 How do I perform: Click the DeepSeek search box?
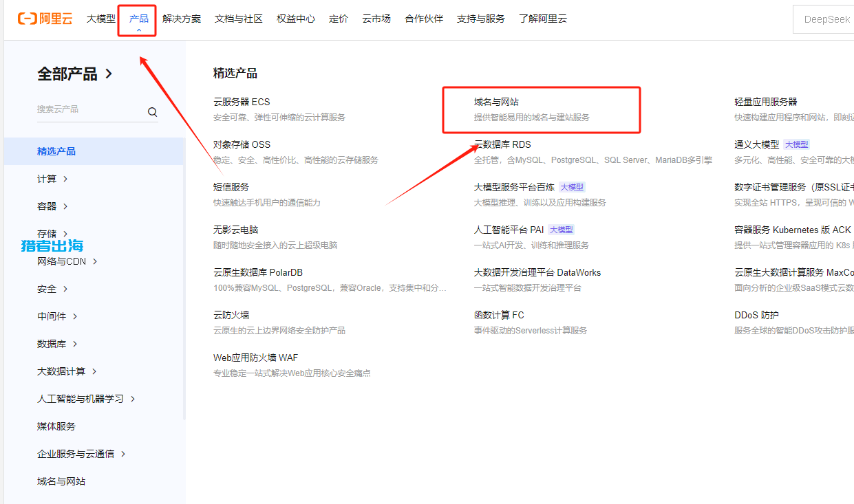coord(823,19)
